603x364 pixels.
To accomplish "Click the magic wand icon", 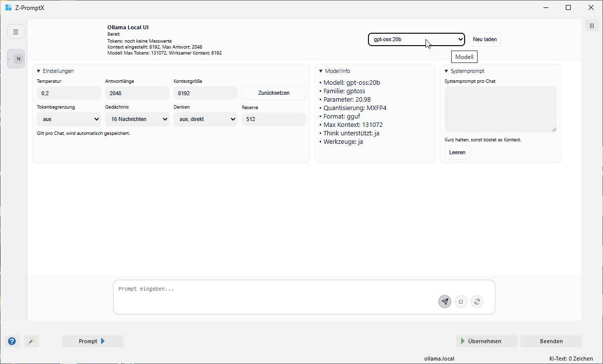I will coord(31,341).
